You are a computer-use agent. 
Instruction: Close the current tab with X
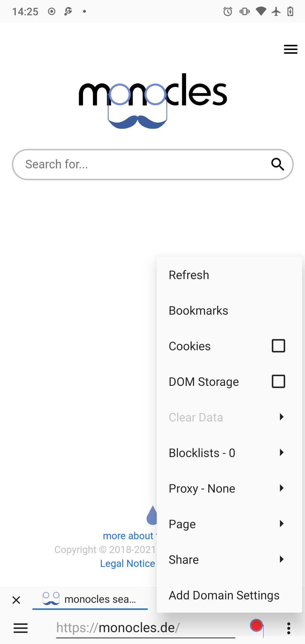pos(16,600)
